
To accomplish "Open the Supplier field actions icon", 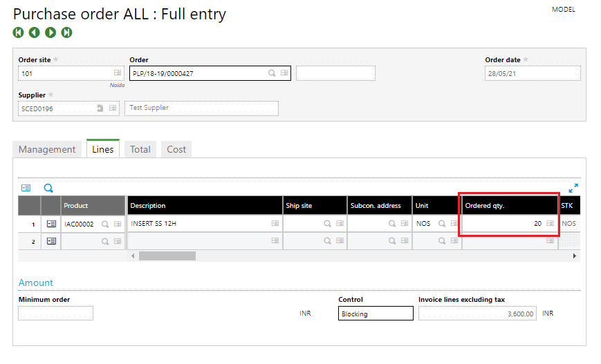I will 112,108.
